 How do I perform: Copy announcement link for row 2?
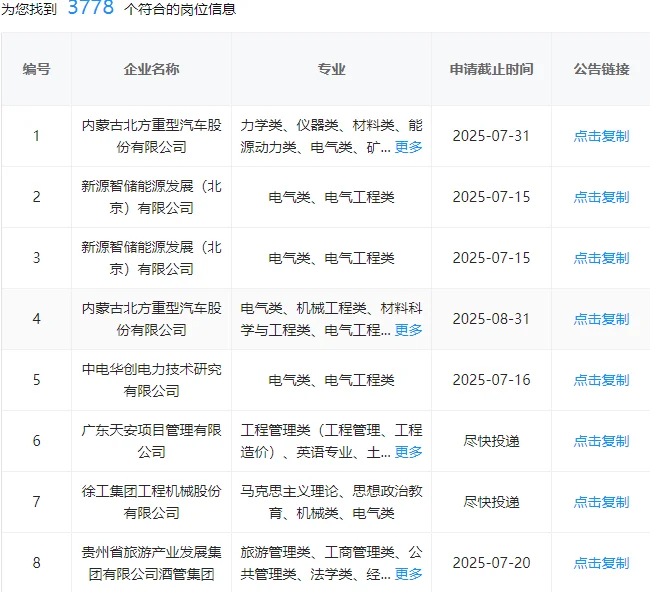601,197
